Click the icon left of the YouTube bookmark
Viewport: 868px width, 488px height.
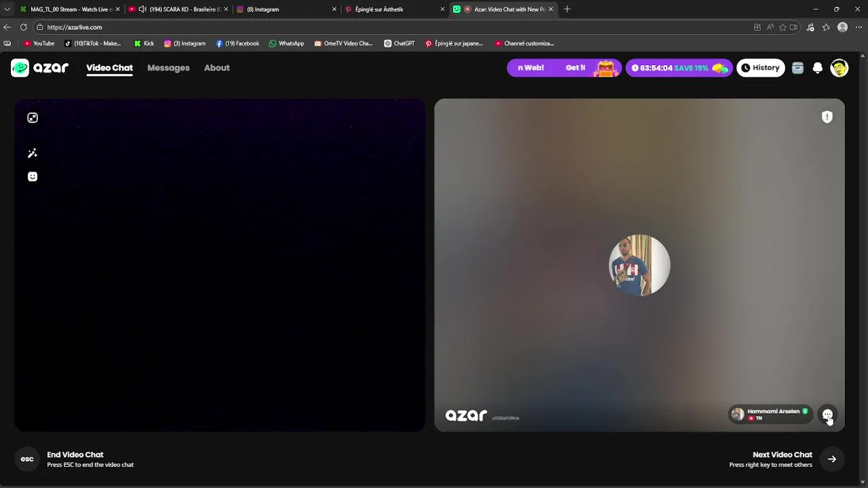coord(7,43)
